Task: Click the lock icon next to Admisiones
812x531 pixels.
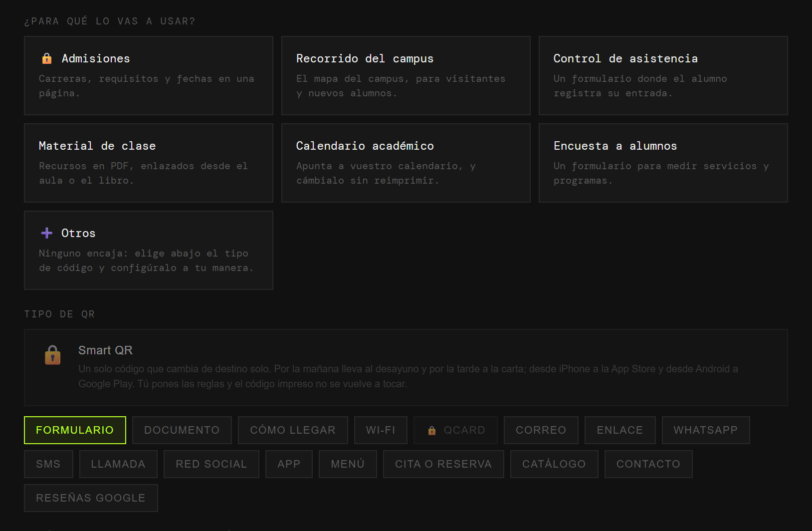Action: pos(47,58)
